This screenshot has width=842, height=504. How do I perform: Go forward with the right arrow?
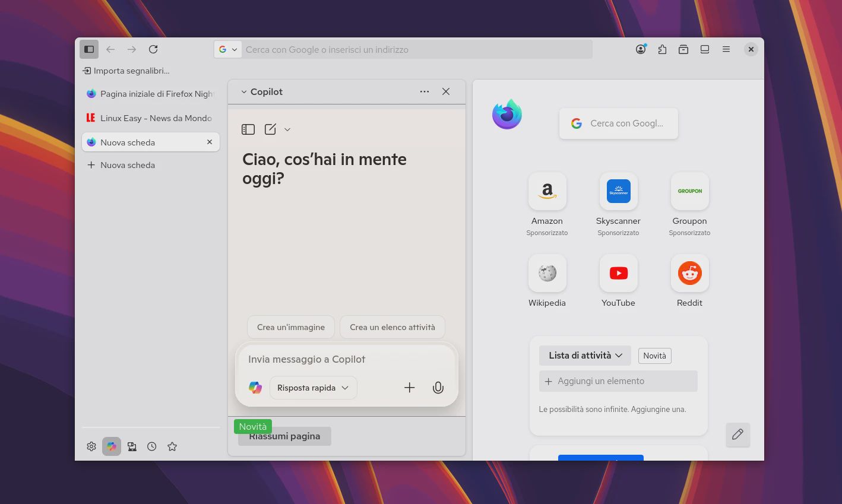coord(132,49)
